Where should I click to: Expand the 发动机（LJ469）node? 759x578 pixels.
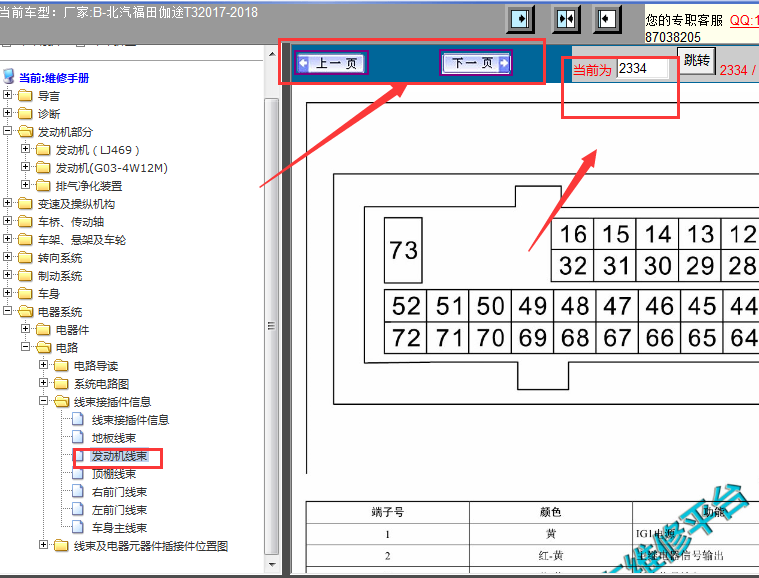coord(25,149)
